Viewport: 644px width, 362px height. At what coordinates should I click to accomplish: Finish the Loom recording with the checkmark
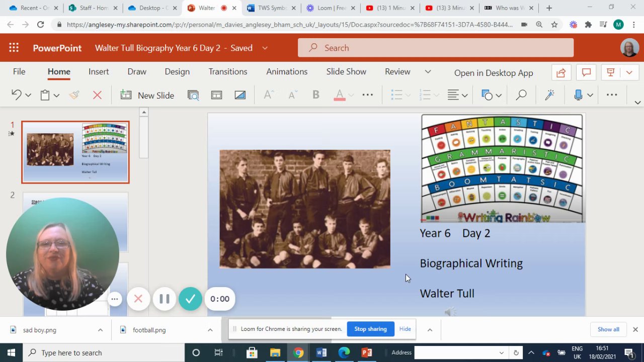[x=190, y=299]
